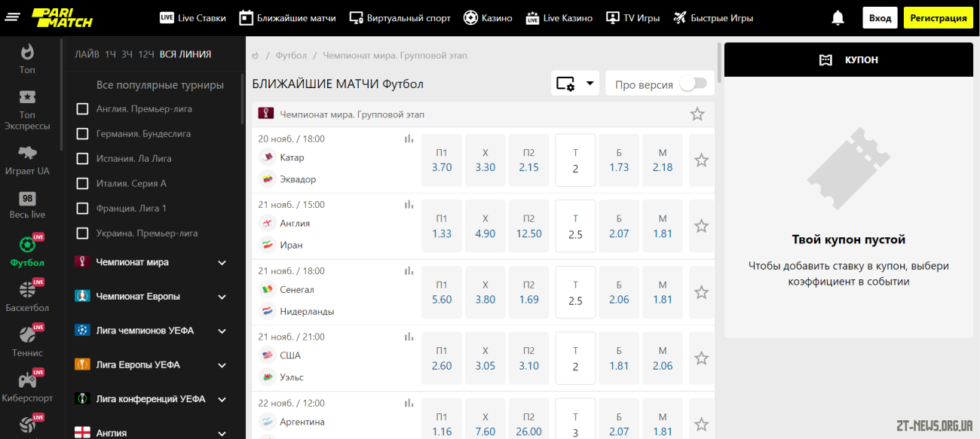Check Франция. Лига 1 checkbox
The image size is (980, 439).
point(83,209)
